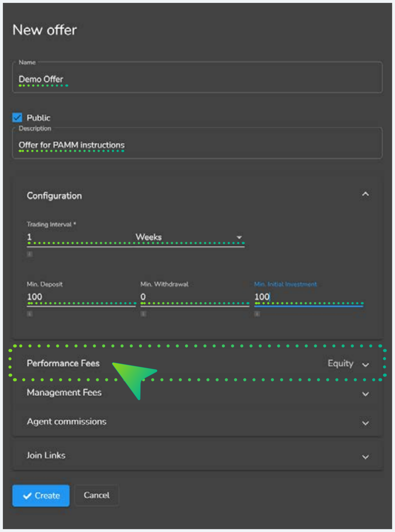
Task: Click the Name input field
Action: coord(197,78)
